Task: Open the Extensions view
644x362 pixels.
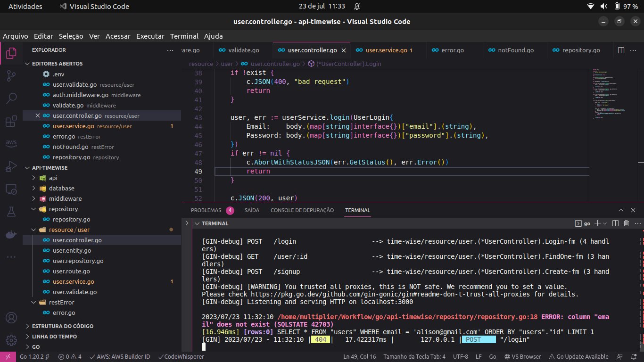Action: pos(11,121)
